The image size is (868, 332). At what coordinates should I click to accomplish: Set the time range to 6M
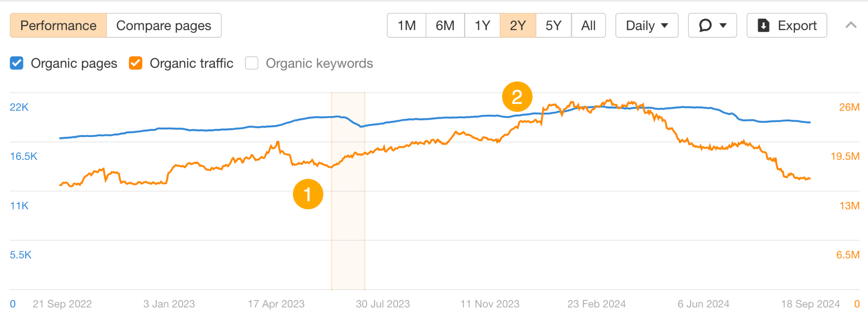click(445, 25)
